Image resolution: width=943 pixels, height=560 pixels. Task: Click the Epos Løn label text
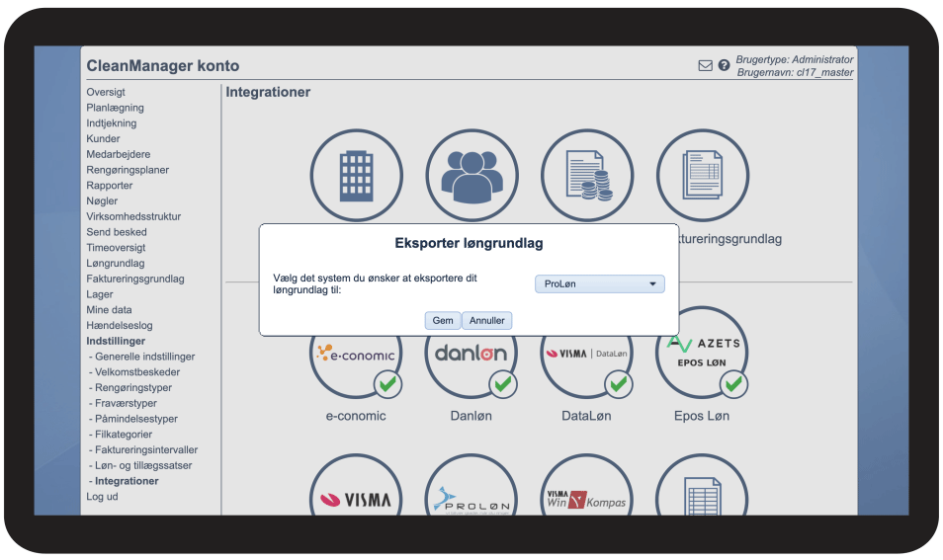pos(702,416)
